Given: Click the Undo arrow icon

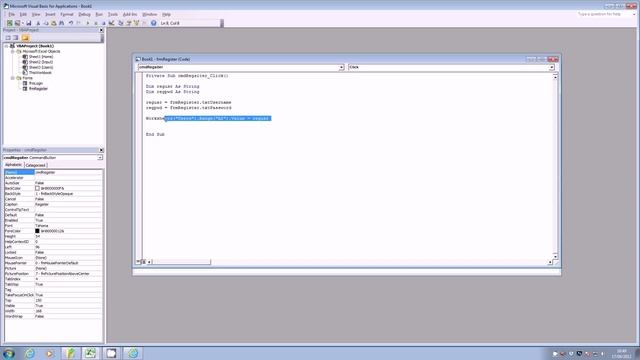Looking at the screenshot, I should coord(71,23).
